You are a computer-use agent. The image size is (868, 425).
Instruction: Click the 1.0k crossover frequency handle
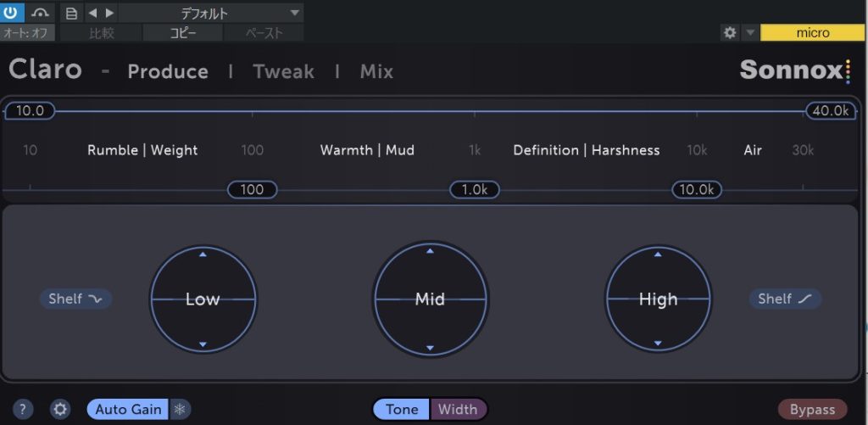pyautogui.click(x=474, y=189)
